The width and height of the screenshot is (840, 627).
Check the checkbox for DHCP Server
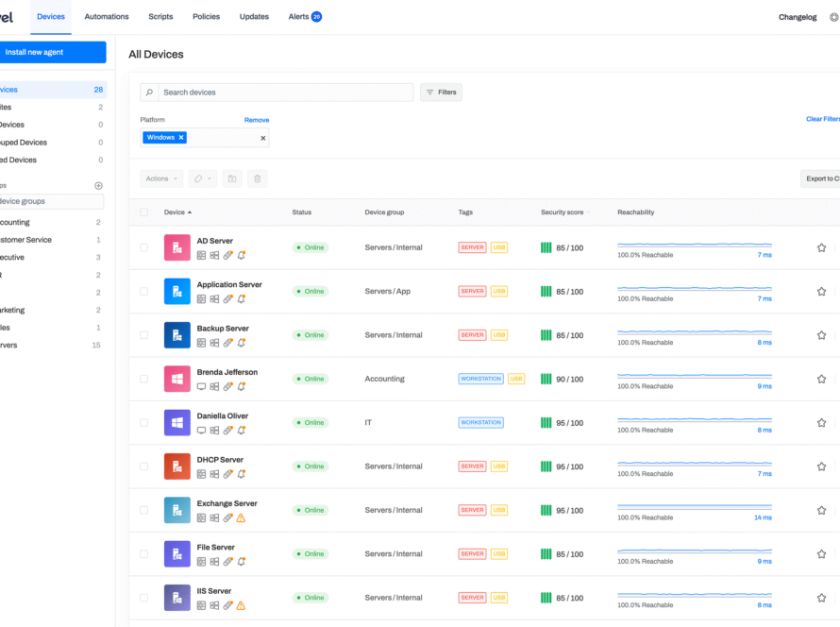(x=143, y=466)
